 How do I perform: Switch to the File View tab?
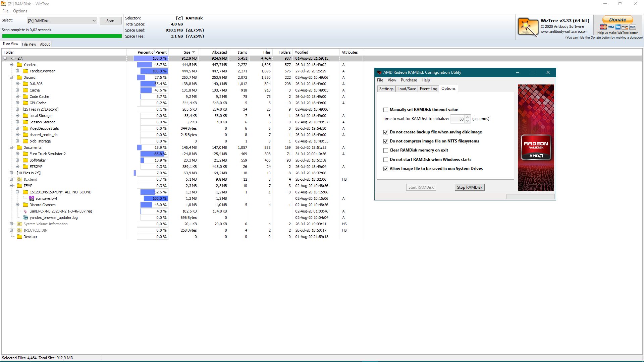[x=29, y=44]
